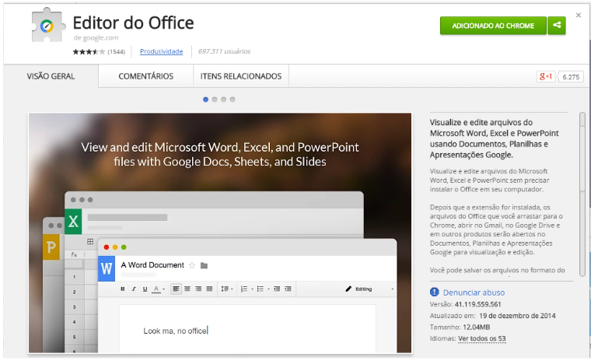Click the blue Word W icon in preview
The image size is (591, 364).
pyautogui.click(x=107, y=268)
